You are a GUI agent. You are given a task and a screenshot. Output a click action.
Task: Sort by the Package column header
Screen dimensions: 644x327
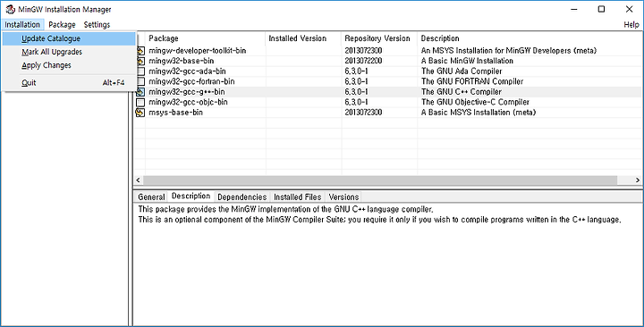(206, 38)
